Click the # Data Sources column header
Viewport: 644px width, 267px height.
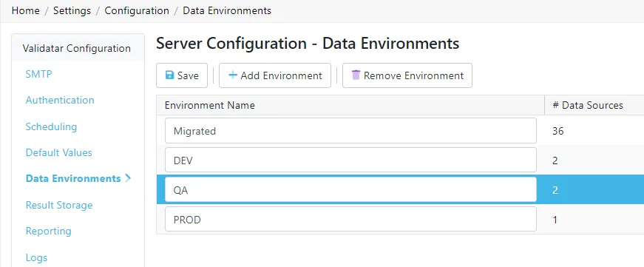point(588,105)
